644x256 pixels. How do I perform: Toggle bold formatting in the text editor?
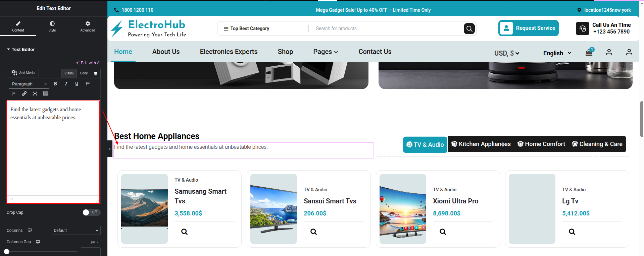[55, 84]
